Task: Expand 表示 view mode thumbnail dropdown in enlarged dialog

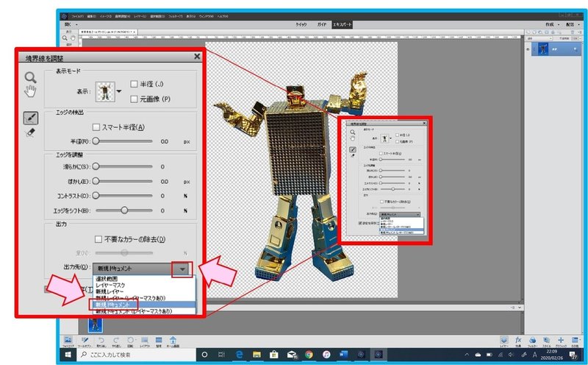Action: 119,91
